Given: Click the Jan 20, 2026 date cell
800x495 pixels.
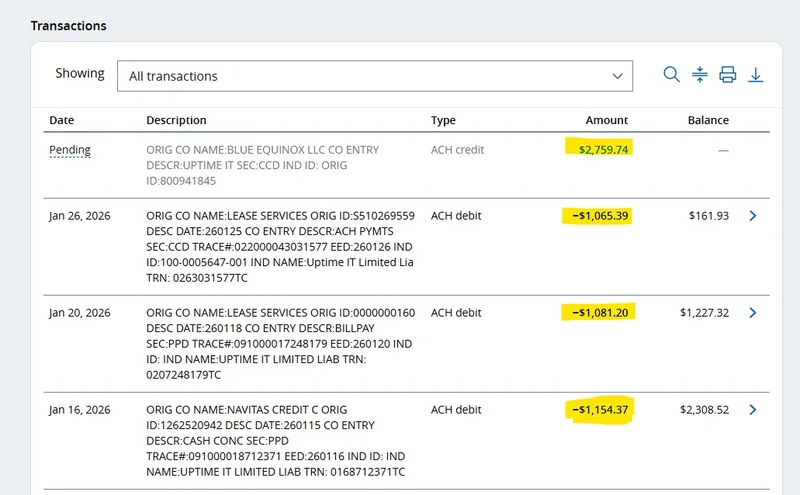Looking at the screenshot, I should pos(80,313).
